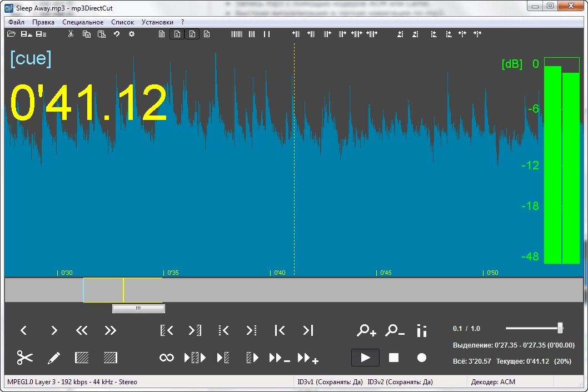
Task: Click the play arrow before the hatched bar
Action: 223,358
